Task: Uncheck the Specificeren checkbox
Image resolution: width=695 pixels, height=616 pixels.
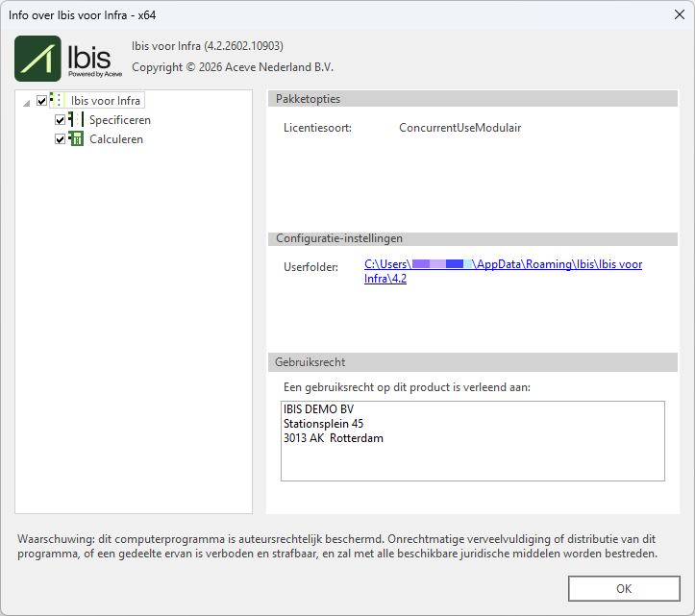Action: click(x=61, y=120)
